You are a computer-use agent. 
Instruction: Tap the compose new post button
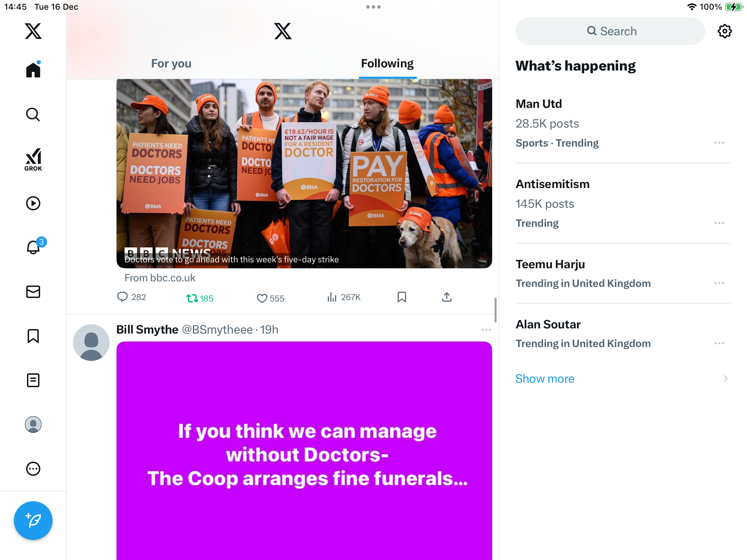33,520
